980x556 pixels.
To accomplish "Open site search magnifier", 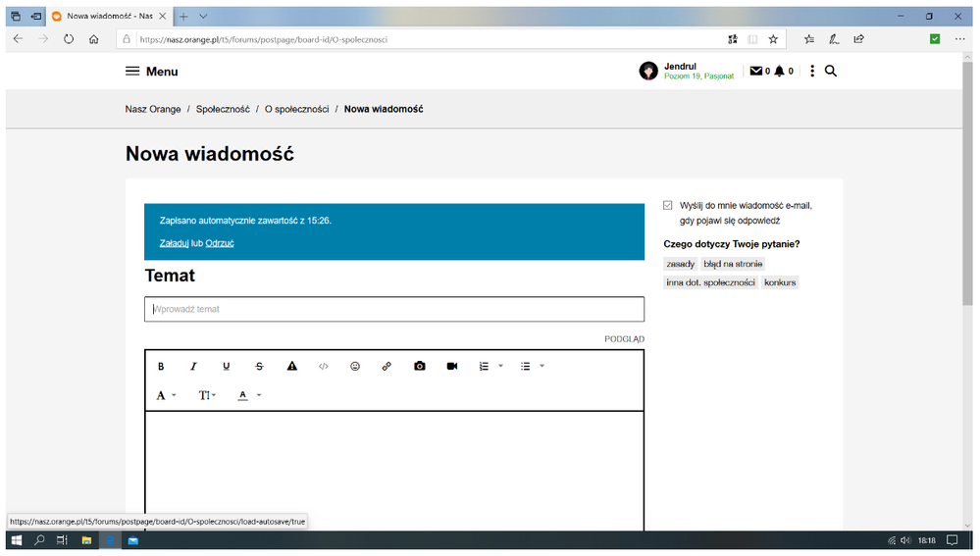I will point(831,71).
